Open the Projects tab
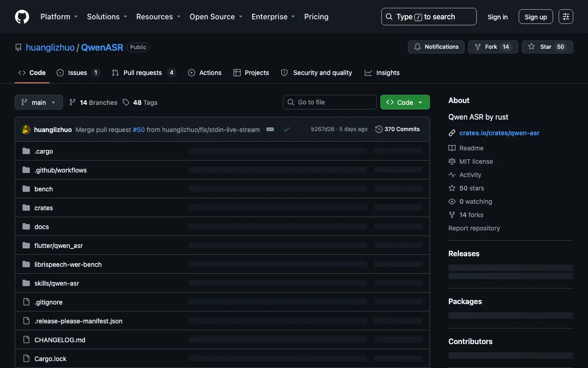Viewport: 588px width, 368px height. [x=251, y=73]
